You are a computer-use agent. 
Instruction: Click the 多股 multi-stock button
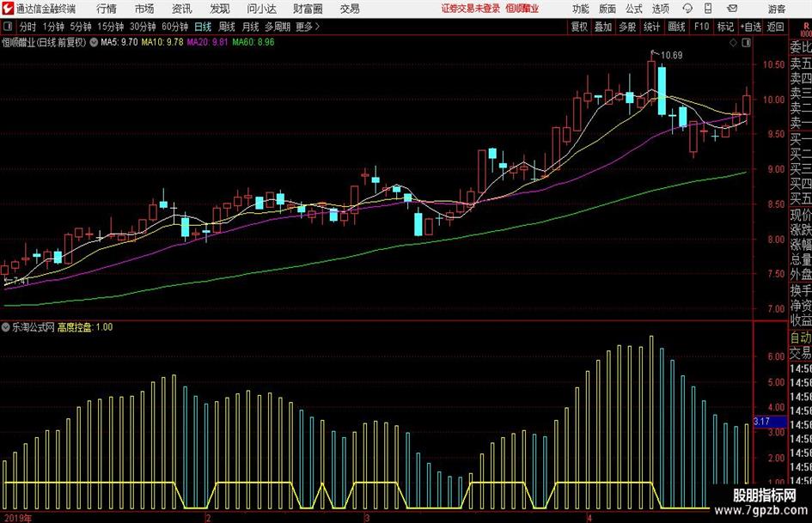coord(627,27)
